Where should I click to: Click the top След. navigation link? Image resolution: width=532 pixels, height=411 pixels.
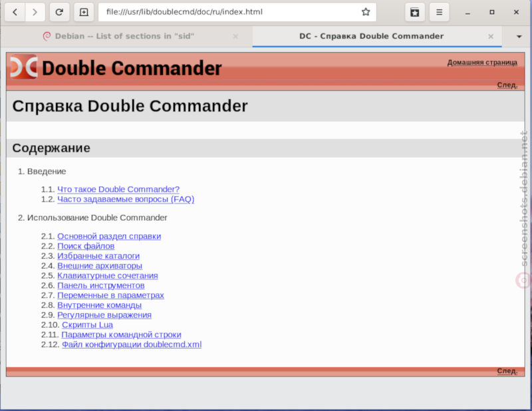tap(507, 85)
